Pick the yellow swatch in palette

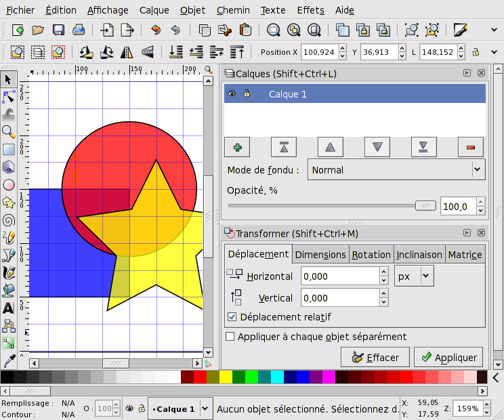[x=226, y=377]
